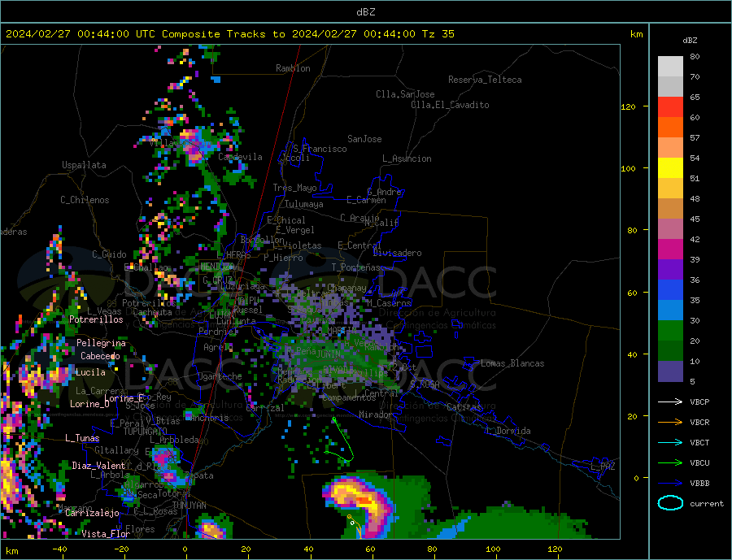Click the green VBCU arrow in legend

(670, 463)
